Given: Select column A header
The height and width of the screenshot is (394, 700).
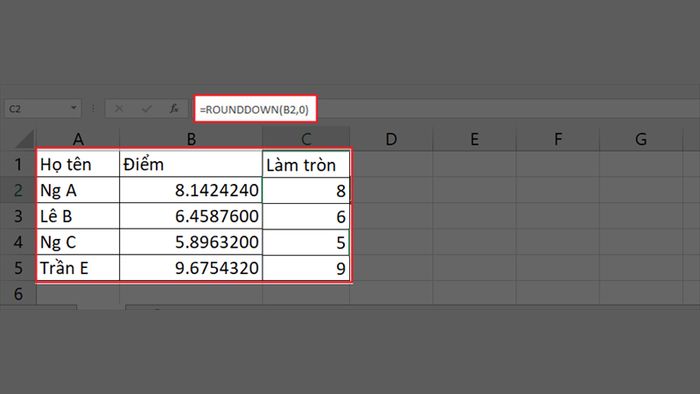Looking at the screenshot, I should [78, 139].
